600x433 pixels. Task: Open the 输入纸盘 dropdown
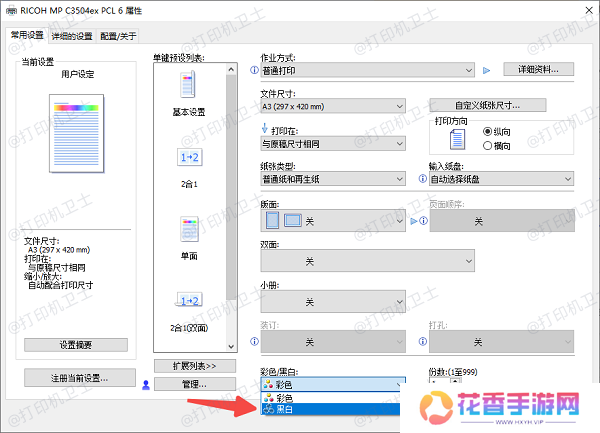502,179
